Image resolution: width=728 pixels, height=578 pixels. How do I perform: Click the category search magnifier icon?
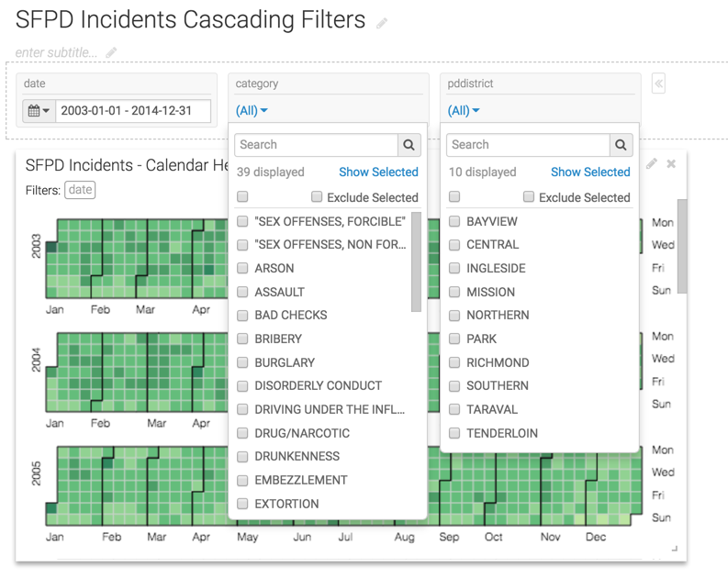tap(409, 145)
